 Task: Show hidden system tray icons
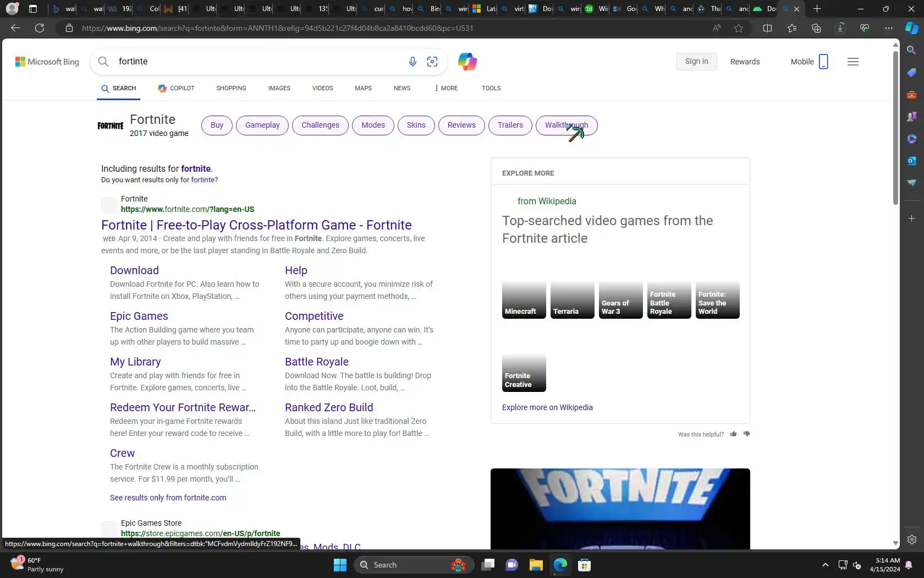[826, 565]
